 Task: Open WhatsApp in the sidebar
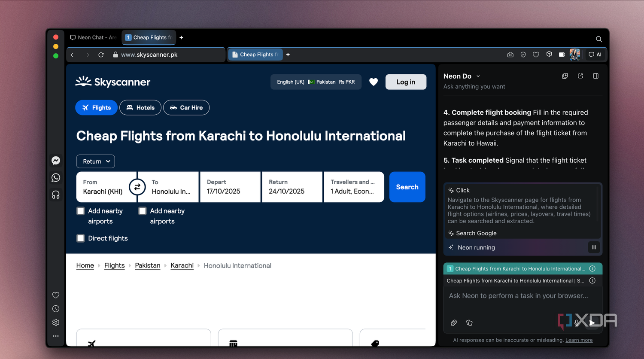pos(56,178)
